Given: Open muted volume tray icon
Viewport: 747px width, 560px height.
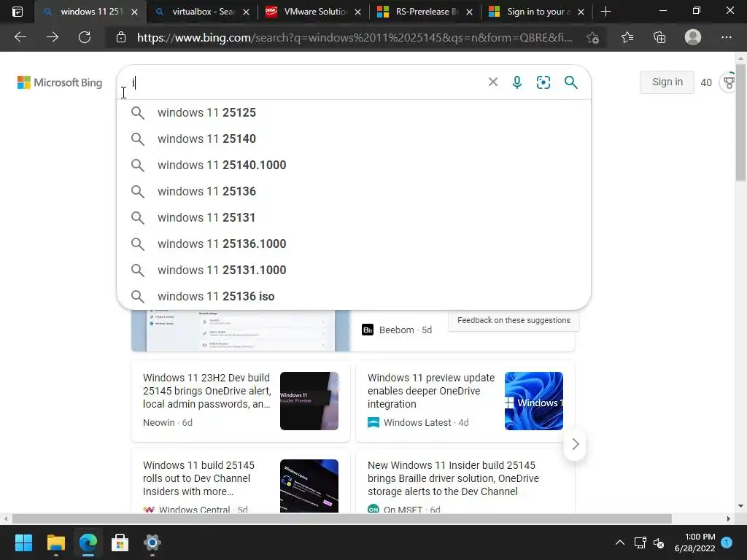Looking at the screenshot, I should 659,542.
